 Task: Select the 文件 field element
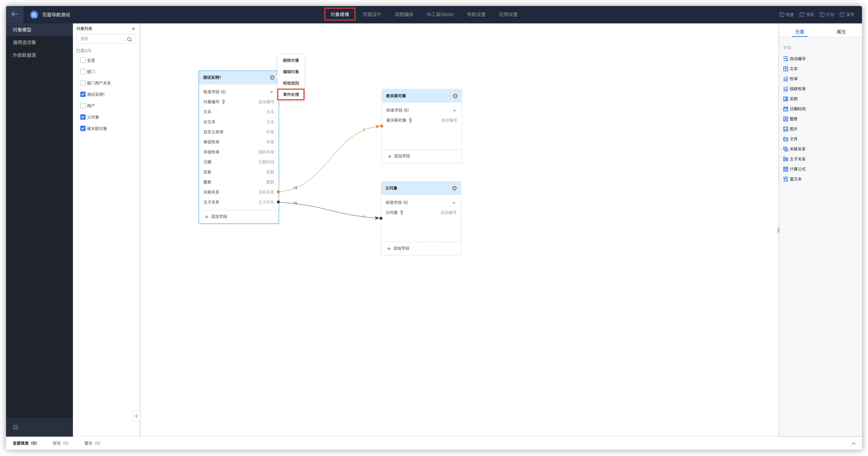[x=791, y=139]
